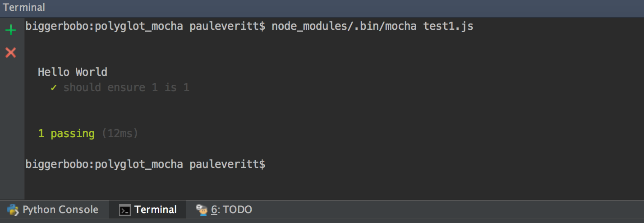Click 'test1.js' in the mocha command
644x223 pixels.
click(x=448, y=27)
